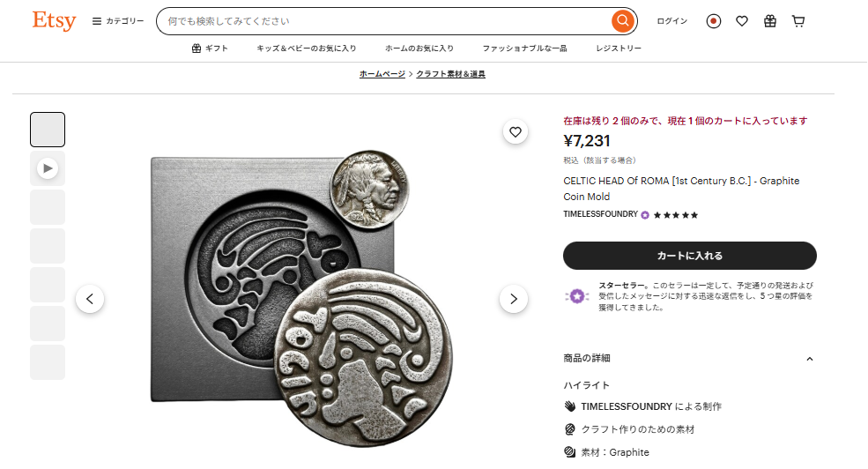Click the ログイン link
The width and height of the screenshot is (868, 469).
pos(671,21)
